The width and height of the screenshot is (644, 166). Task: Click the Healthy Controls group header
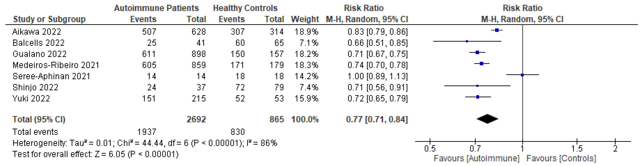pyautogui.click(x=245, y=8)
